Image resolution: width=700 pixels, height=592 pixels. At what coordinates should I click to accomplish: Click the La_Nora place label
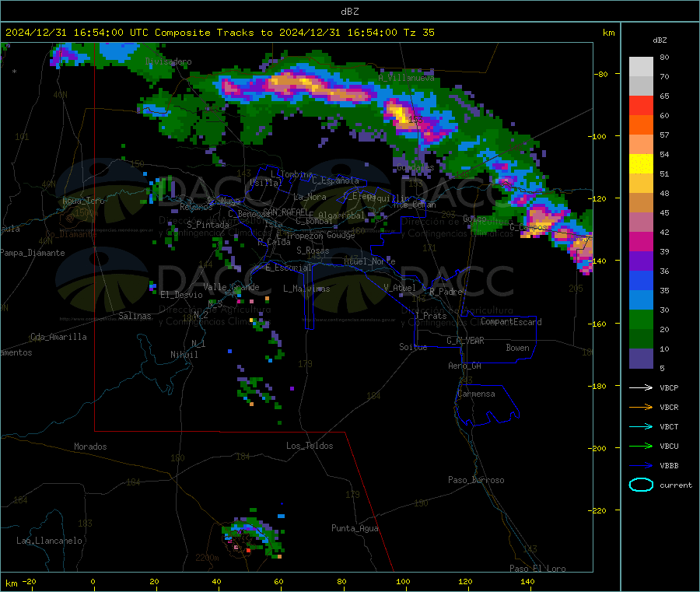[x=310, y=197]
